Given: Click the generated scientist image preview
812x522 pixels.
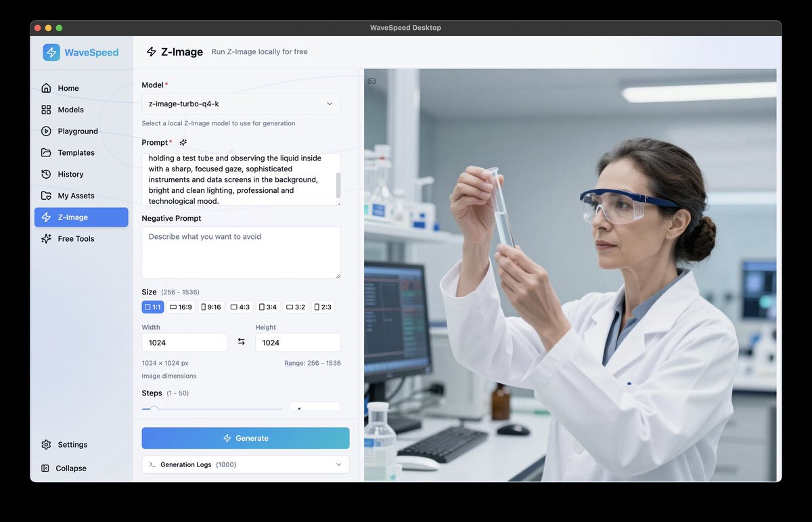Looking at the screenshot, I should tap(570, 275).
